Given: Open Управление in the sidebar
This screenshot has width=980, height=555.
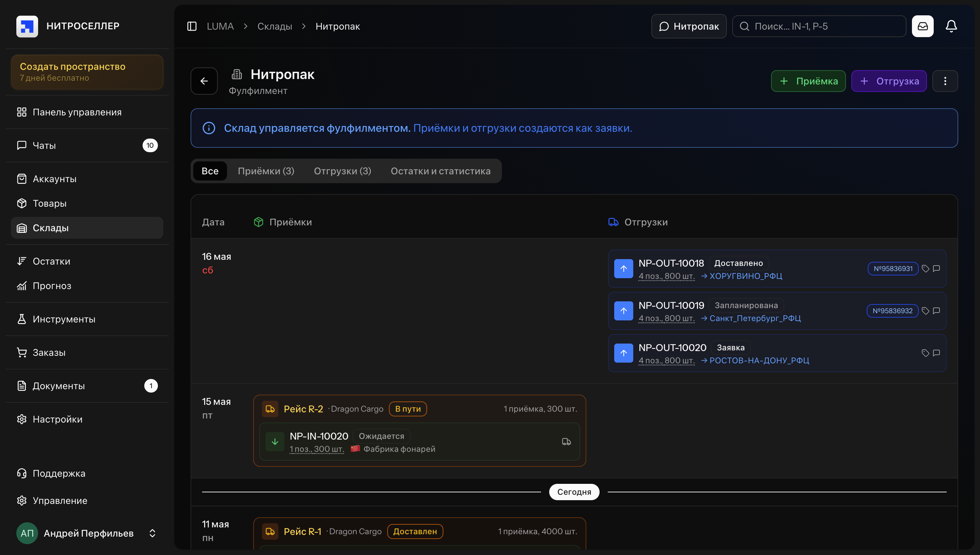Looking at the screenshot, I should (87, 501).
